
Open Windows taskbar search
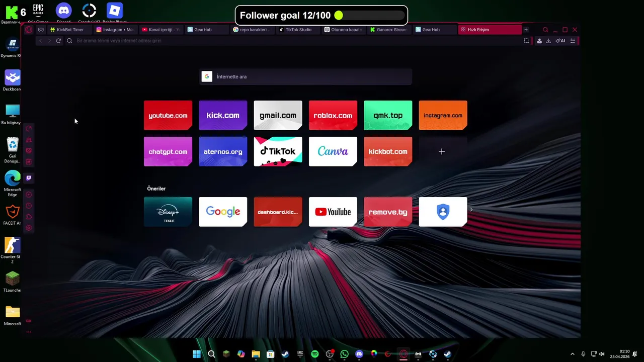pos(212,354)
